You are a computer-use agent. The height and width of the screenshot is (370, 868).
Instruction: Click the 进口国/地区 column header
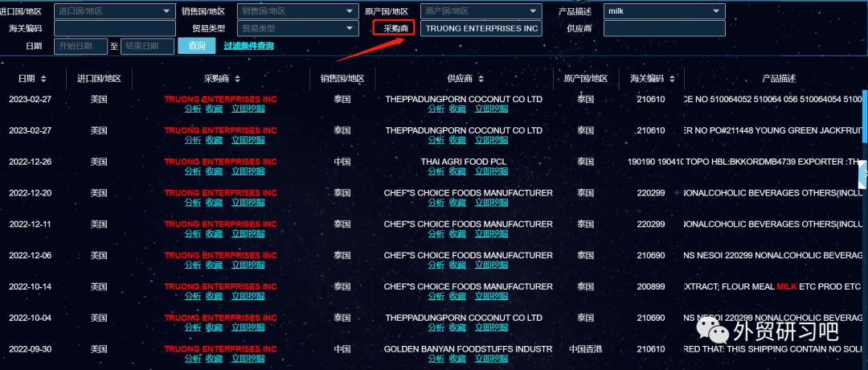[99, 79]
